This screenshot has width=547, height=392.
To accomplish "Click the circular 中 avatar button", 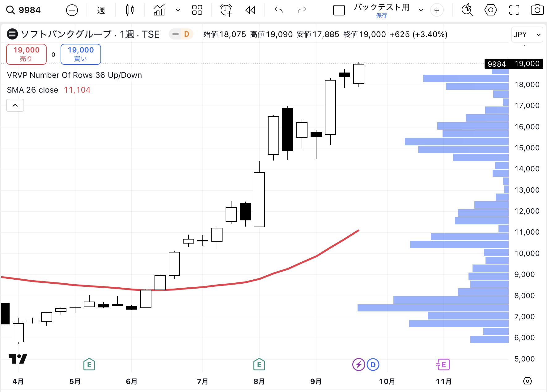I will (x=437, y=10).
